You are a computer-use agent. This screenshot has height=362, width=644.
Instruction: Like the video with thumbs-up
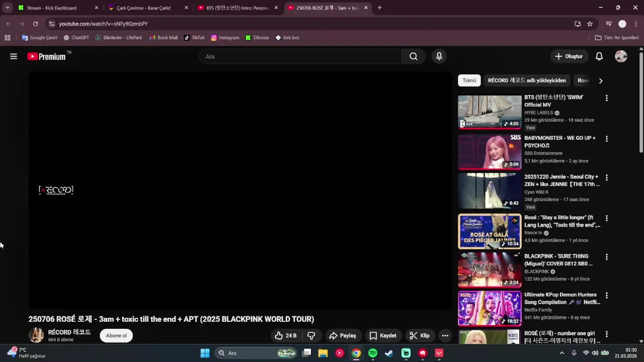[x=286, y=335]
